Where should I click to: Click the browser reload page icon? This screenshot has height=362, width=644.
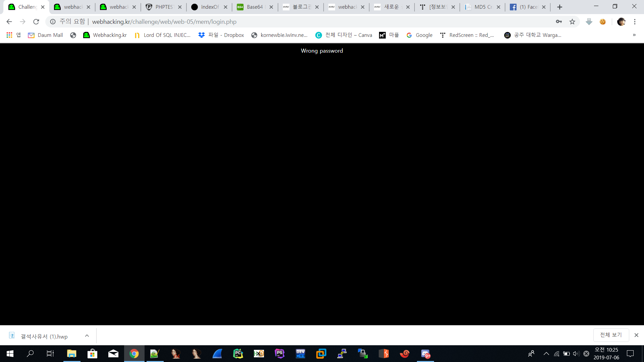pyautogui.click(x=36, y=22)
